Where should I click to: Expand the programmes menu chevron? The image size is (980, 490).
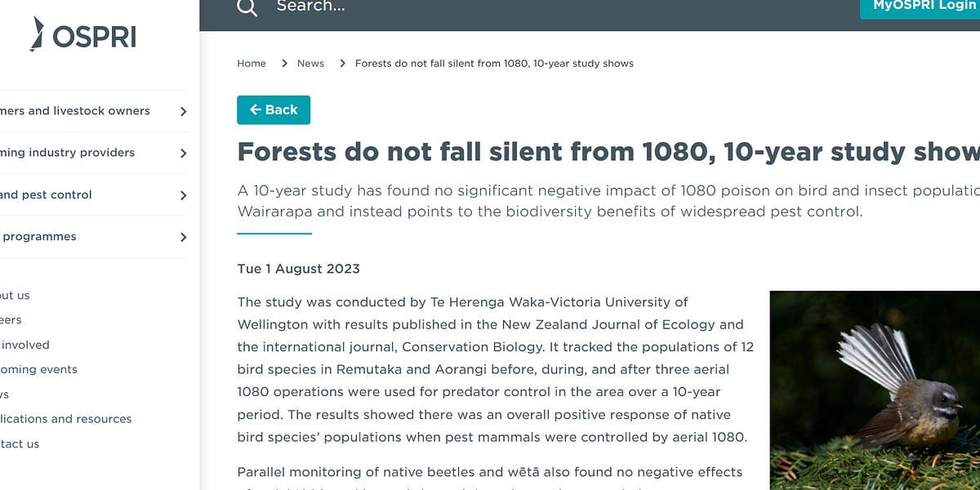[183, 238]
